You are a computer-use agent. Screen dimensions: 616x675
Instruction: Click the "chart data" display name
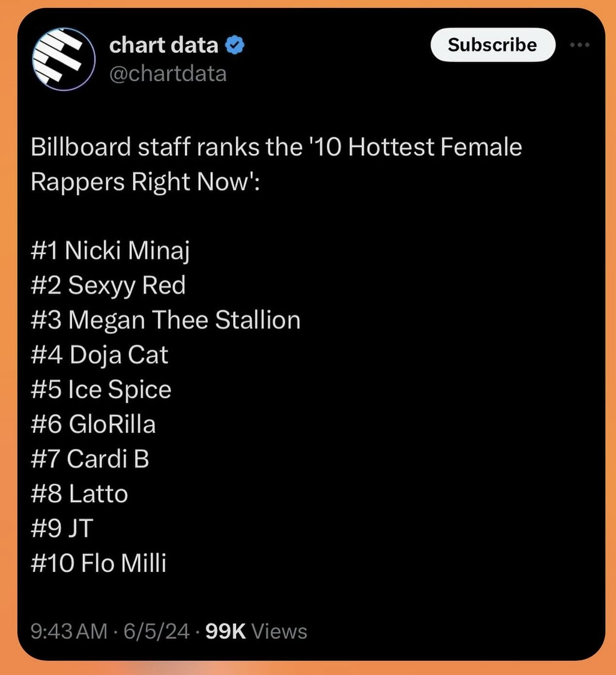tap(163, 45)
